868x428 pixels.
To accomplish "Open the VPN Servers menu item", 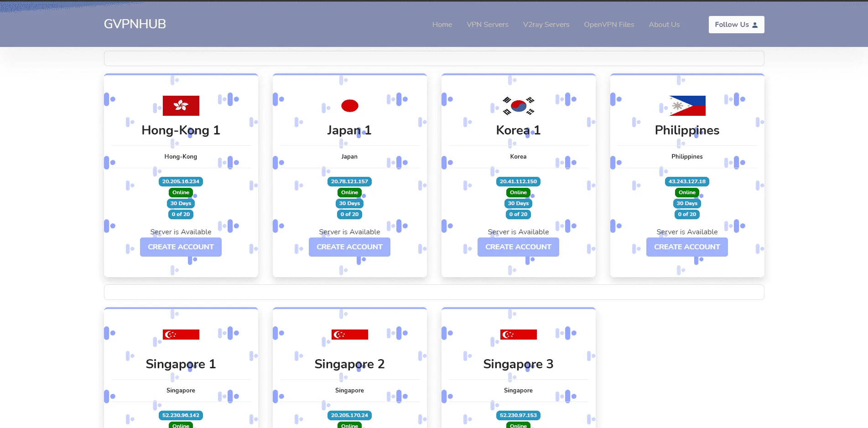I will click(487, 25).
